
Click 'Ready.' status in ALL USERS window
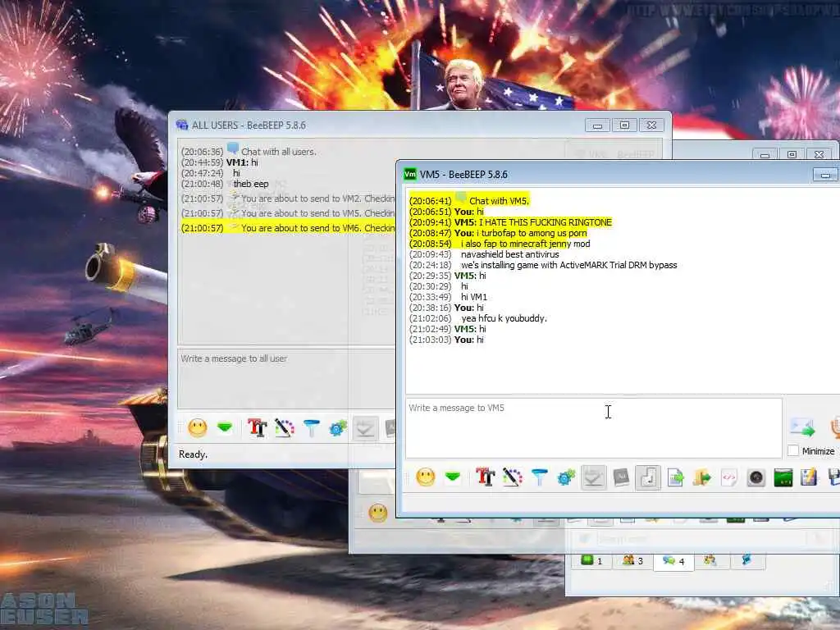[x=193, y=454]
